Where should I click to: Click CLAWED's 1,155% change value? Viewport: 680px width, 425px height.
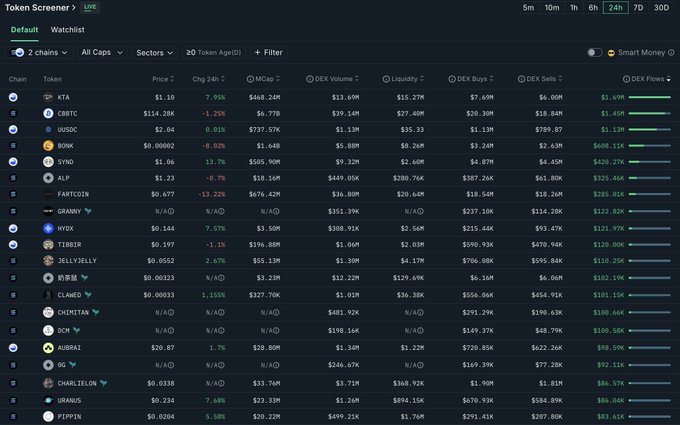click(x=213, y=295)
